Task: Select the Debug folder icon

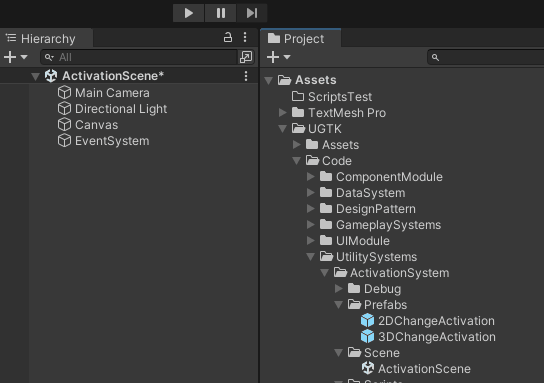Action: (x=354, y=288)
